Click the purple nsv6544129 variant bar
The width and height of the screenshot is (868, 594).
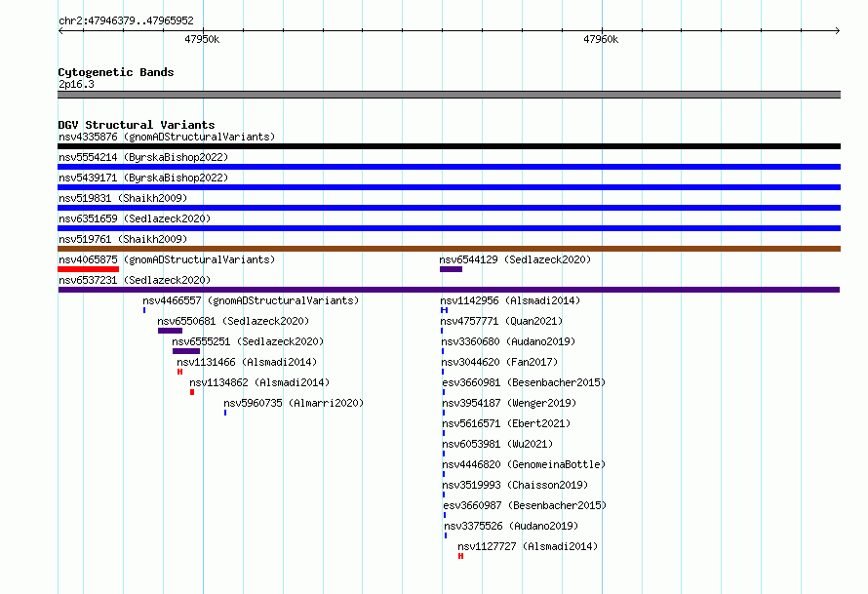coord(451,269)
